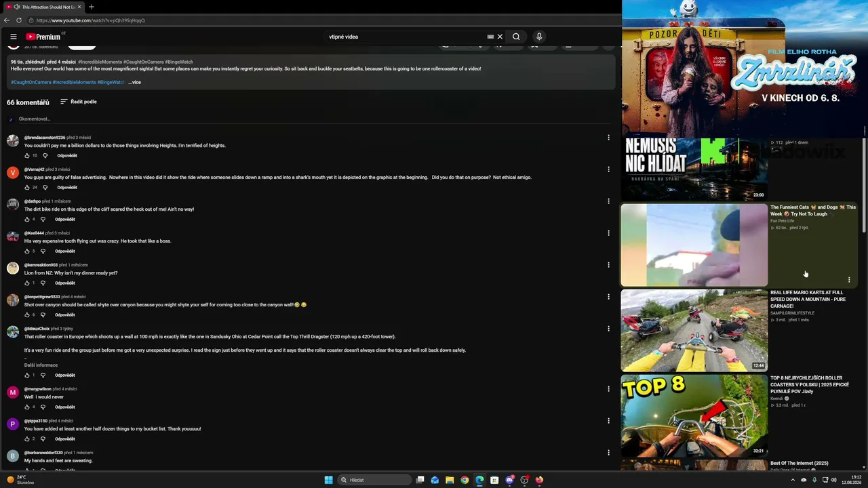Click the search magnifier button
This screenshot has width=868, height=488.
pyautogui.click(x=516, y=37)
